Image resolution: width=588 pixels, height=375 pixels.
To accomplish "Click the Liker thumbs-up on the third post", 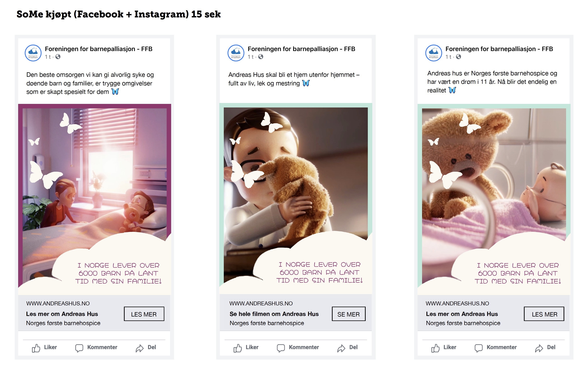I will pyautogui.click(x=435, y=348).
